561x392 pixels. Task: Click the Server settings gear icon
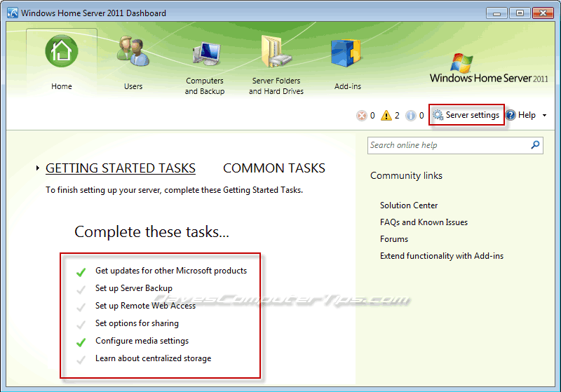[x=438, y=115]
